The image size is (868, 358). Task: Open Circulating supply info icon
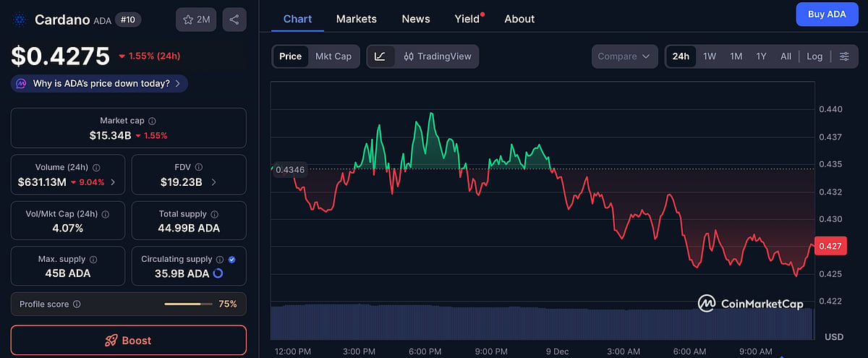coord(221,259)
